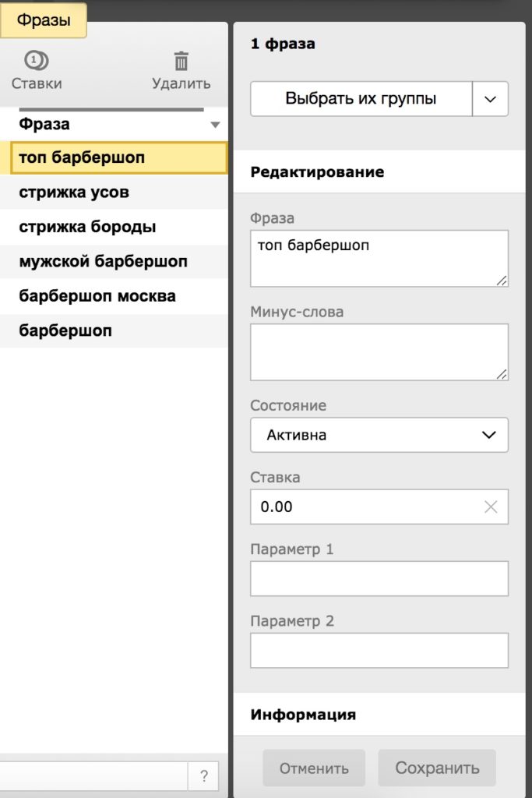Open the Состояние dropdown showing Активна
This screenshot has height=798, width=532.
pyautogui.click(x=379, y=435)
